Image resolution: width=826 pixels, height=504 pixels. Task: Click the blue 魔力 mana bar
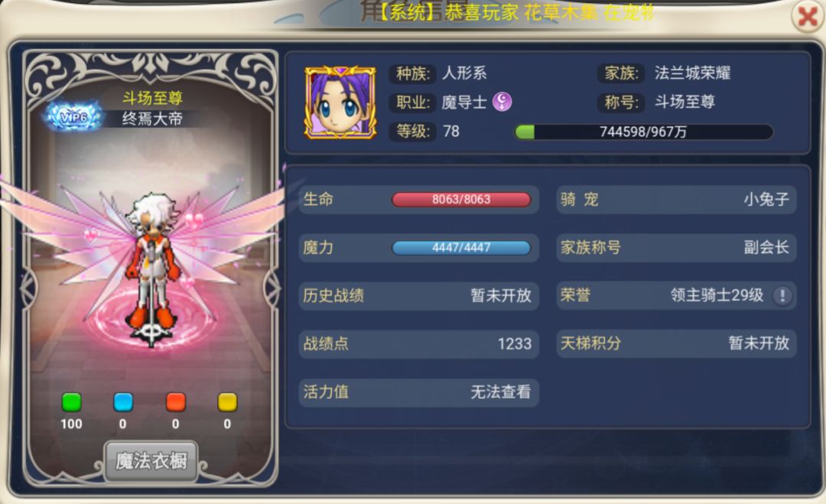(x=461, y=248)
